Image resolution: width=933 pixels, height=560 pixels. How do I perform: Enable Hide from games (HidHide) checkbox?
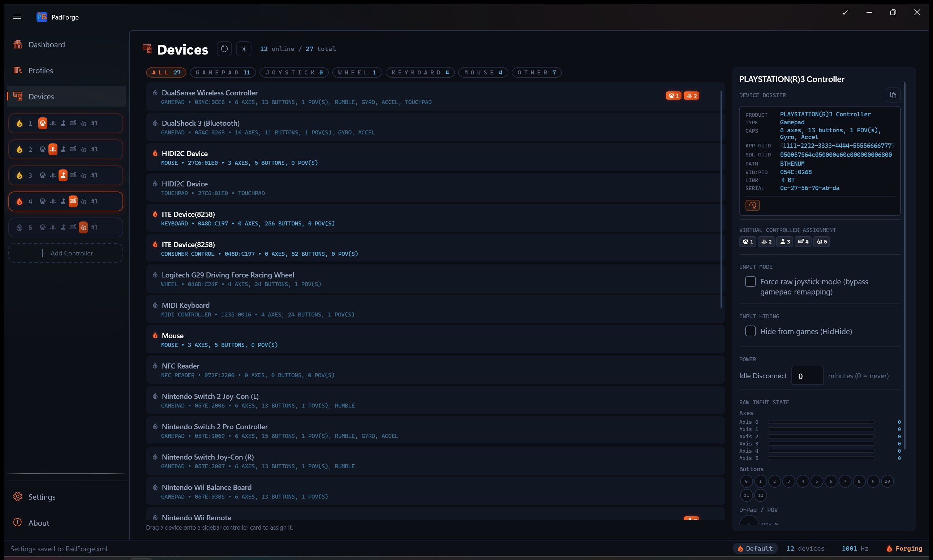coord(750,331)
